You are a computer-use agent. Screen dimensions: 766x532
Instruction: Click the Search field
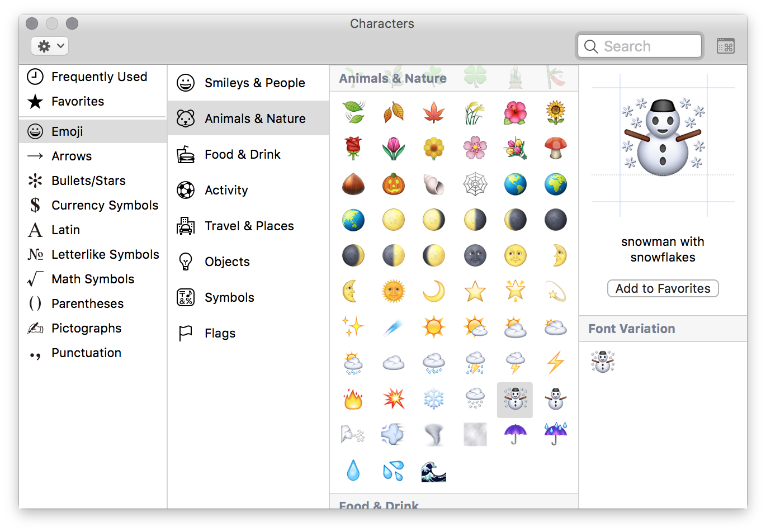[640, 46]
